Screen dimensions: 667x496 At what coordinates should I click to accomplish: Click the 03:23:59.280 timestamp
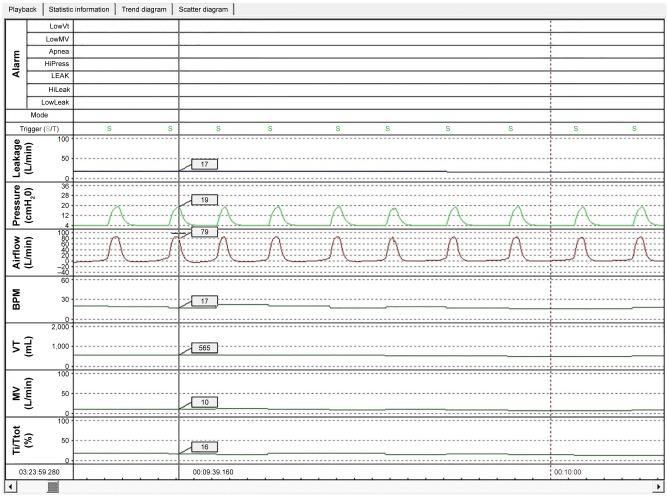(x=39, y=472)
